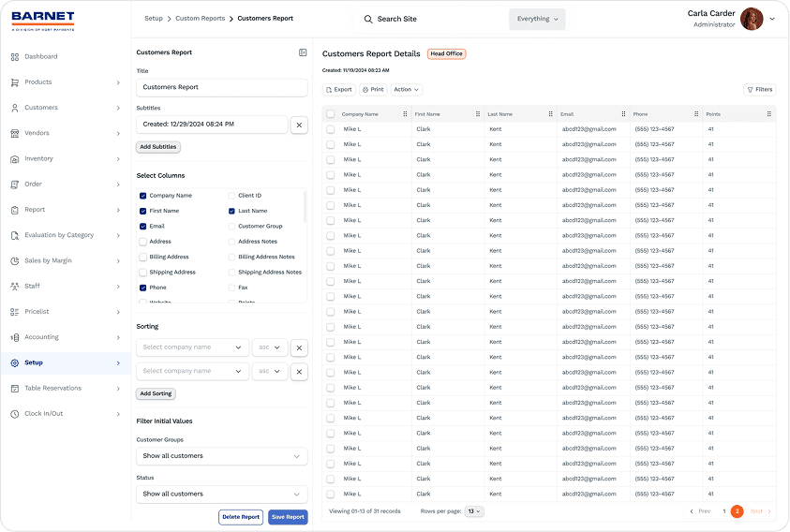Click the Vendors store icon
The width and height of the screenshot is (790, 532).
pyautogui.click(x=15, y=134)
